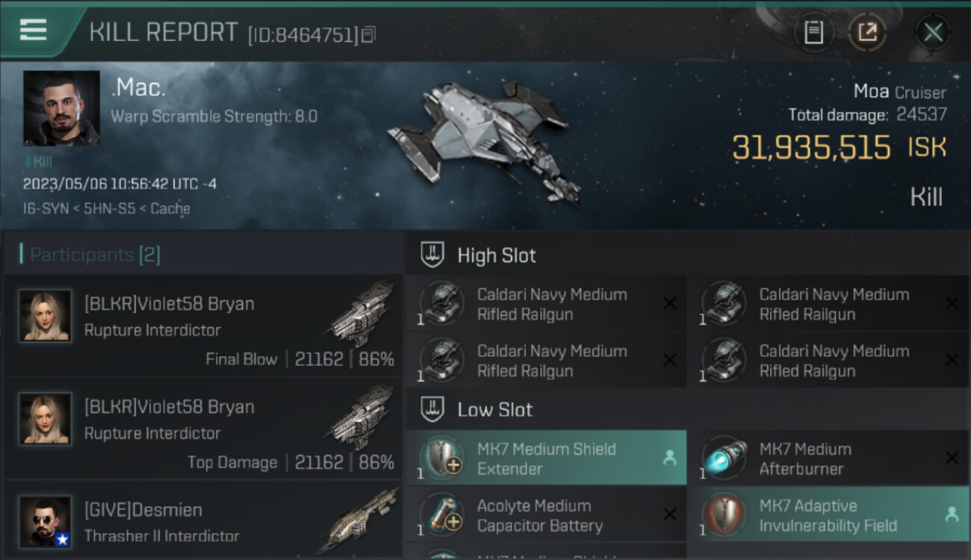
Task: Click the Acolyte Medium Capacitor Battery icon
Action: point(443,515)
